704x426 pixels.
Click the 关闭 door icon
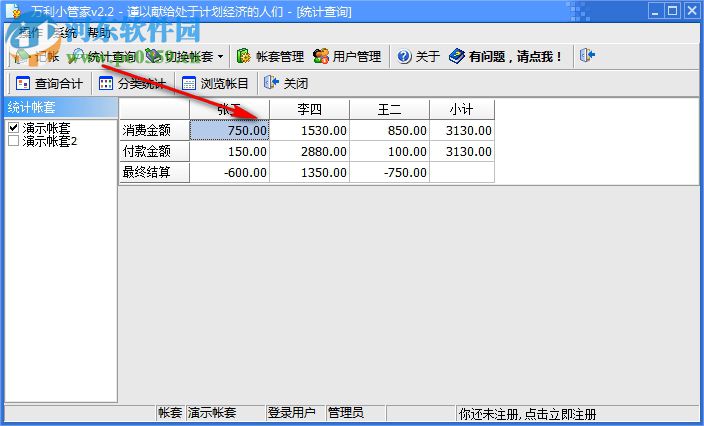pos(271,83)
